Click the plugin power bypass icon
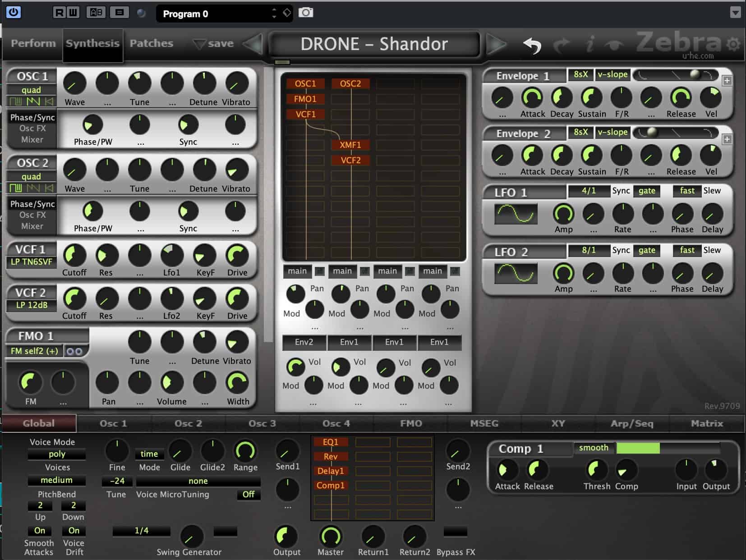This screenshot has height=560, width=746. (13, 12)
